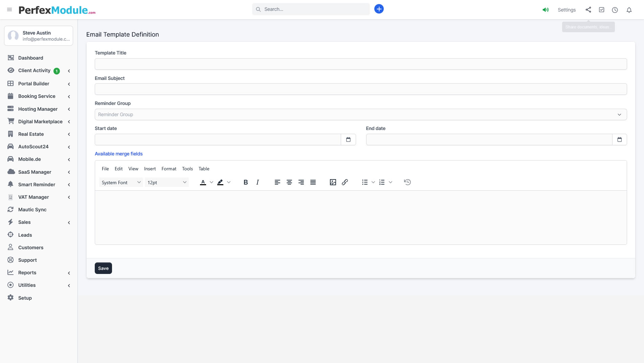The width and height of the screenshot is (644, 363).
Task: Open the Available merge fields link
Action: coord(118,154)
